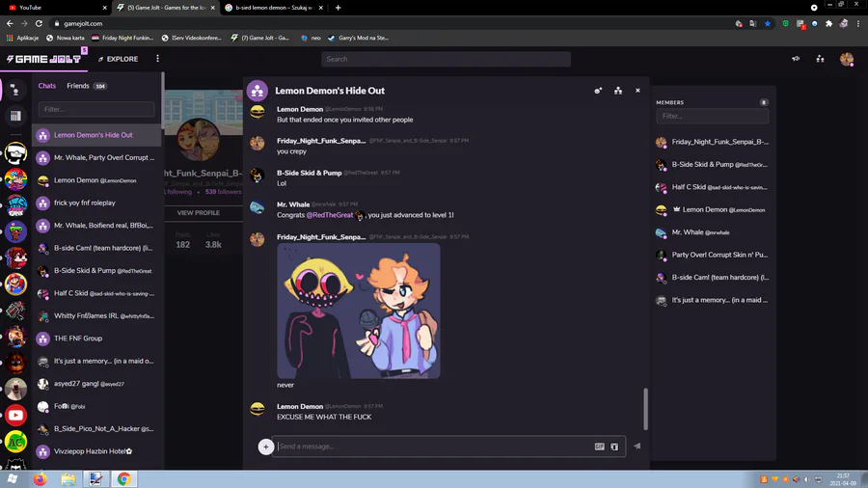Viewport: 868px width, 488px height.
Task: Open It's just a memory chat in the chat list
Action: (96, 362)
